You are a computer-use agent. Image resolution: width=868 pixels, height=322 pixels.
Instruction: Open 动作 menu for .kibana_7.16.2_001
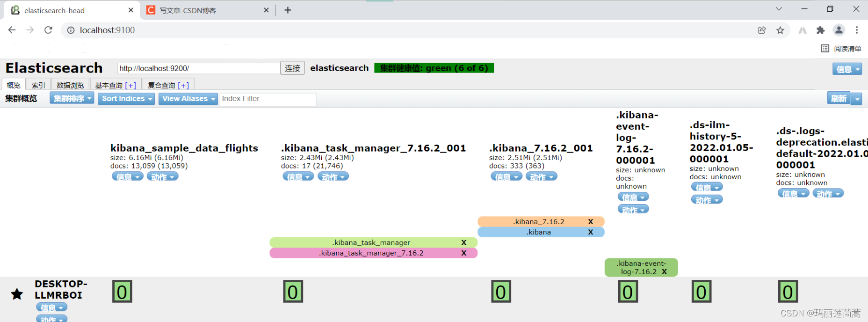point(542,176)
